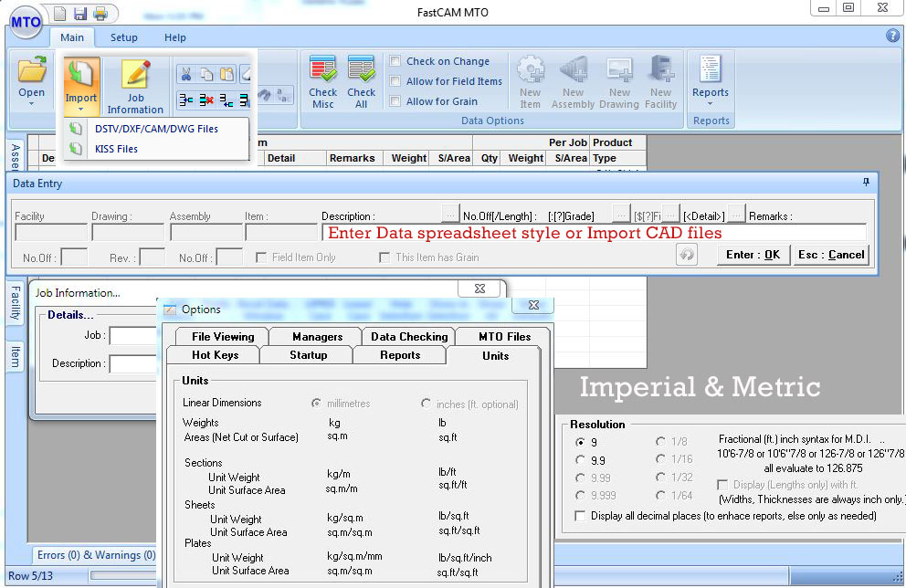Paste using the clipboard icon in ribbon
Screen dimensions: 906x588
coord(227,75)
